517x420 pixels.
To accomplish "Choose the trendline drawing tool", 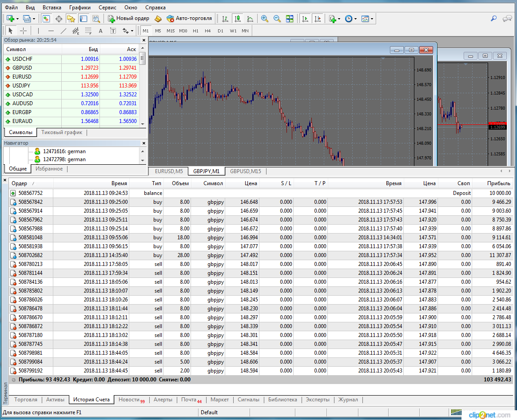I will (64, 31).
